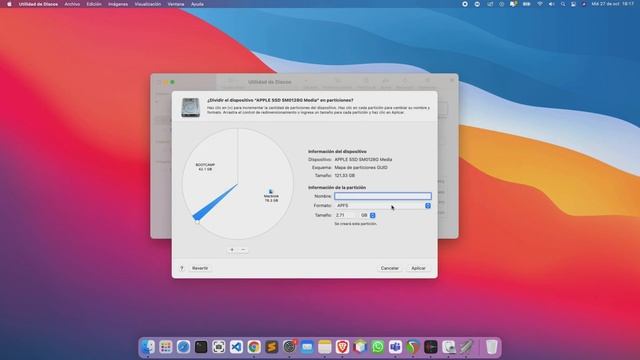Open the Ventana menu
640x360 pixels.
[176, 4]
